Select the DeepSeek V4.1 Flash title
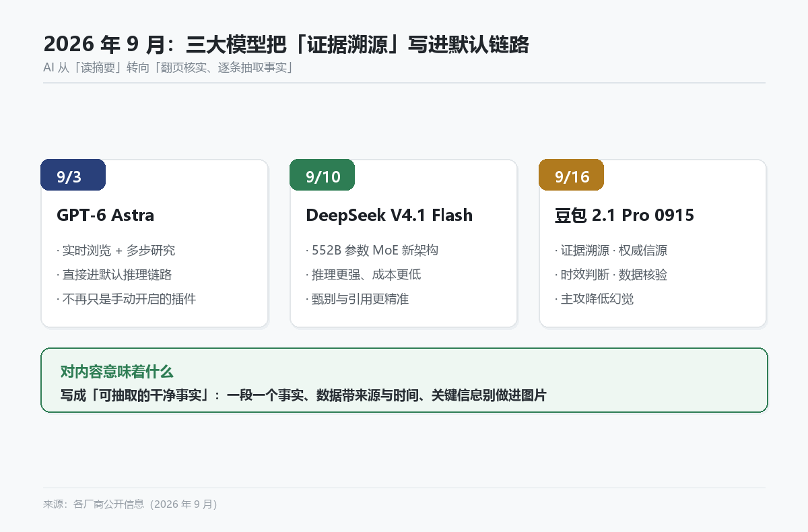The width and height of the screenshot is (808, 532). 389,215
